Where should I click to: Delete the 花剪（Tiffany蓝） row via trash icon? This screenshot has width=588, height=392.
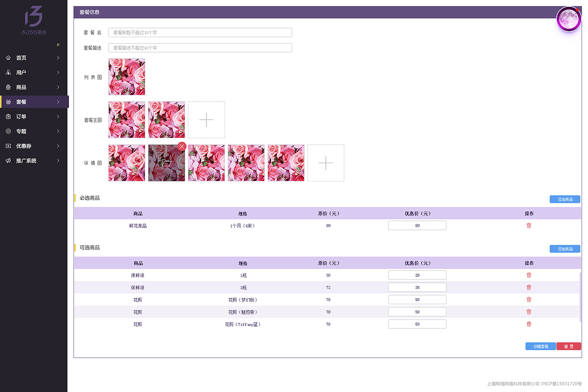[x=529, y=324]
